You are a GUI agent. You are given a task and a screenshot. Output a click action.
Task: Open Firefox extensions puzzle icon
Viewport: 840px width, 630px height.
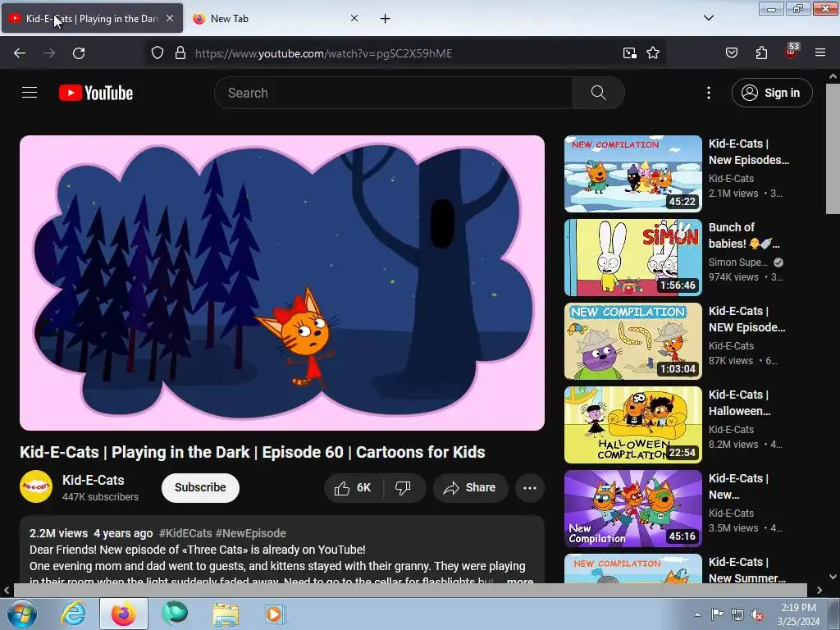click(x=761, y=53)
